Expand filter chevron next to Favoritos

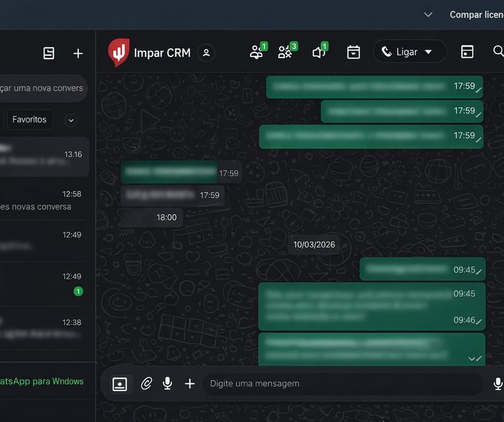coord(71,121)
